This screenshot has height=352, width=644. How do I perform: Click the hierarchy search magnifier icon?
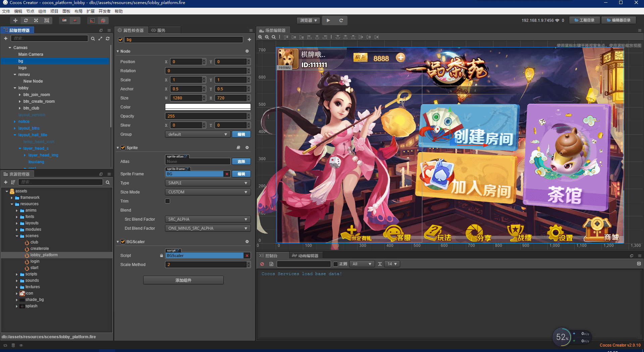[x=93, y=39]
